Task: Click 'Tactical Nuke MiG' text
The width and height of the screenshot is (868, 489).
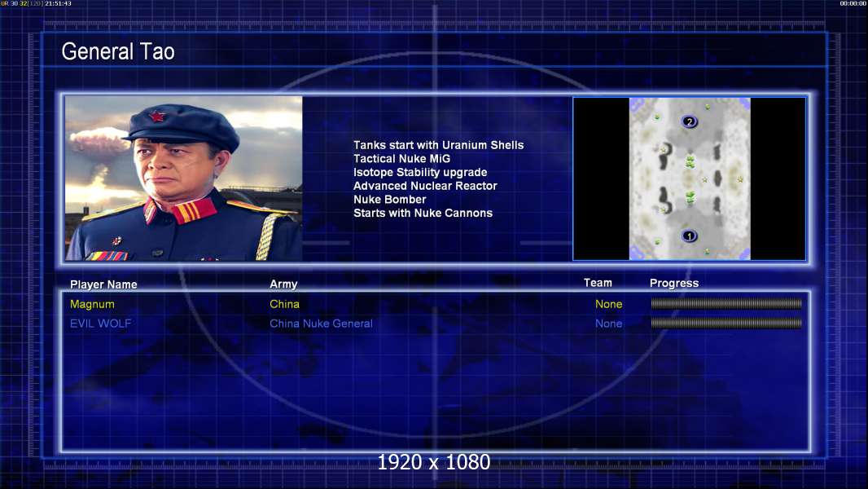Action: tap(402, 159)
